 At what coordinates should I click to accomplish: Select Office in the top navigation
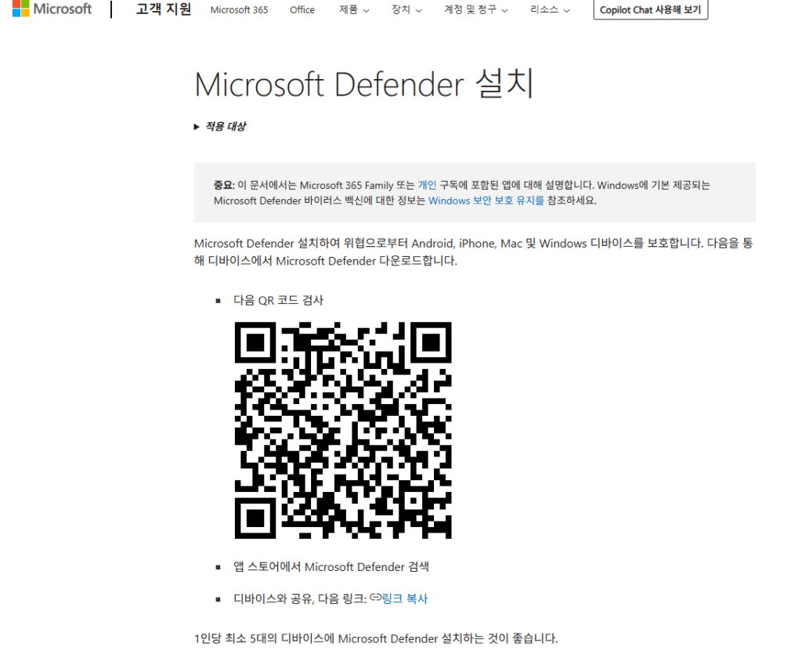click(302, 10)
